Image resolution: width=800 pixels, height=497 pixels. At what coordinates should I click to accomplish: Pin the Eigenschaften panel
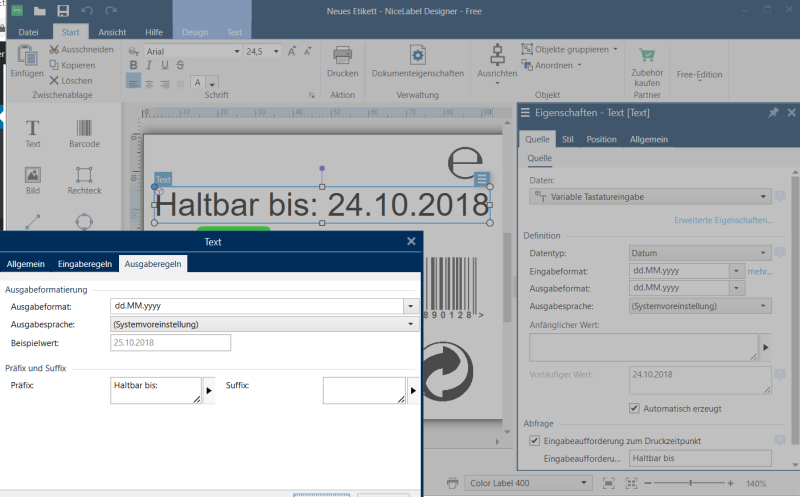tap(773, 112)
